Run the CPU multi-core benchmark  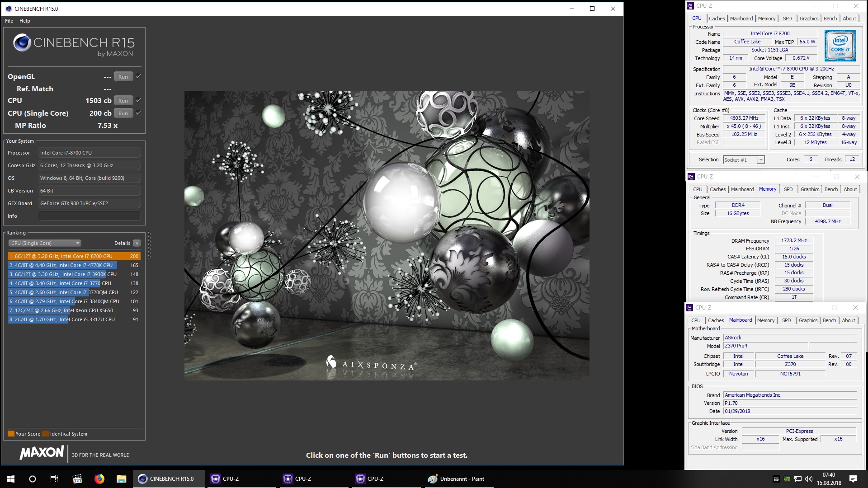(123, 101)
